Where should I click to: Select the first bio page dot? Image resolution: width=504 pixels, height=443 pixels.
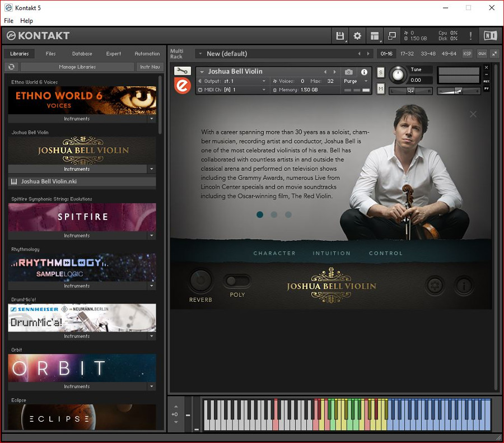tap(260, 214)
